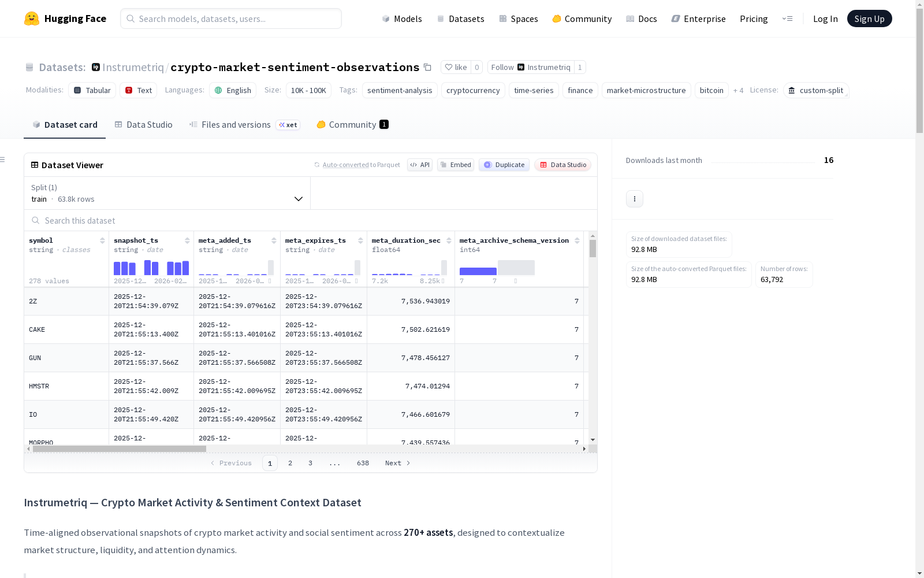Screen dimensions: 924x578
Task: Follow the Instrumetriq organization
Action: click(531, 67)
